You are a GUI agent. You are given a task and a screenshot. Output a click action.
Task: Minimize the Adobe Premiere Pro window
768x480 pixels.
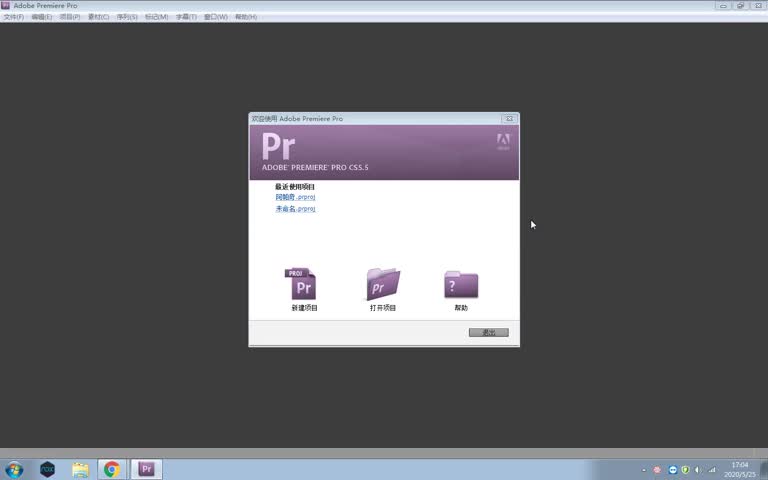(723, 5)
